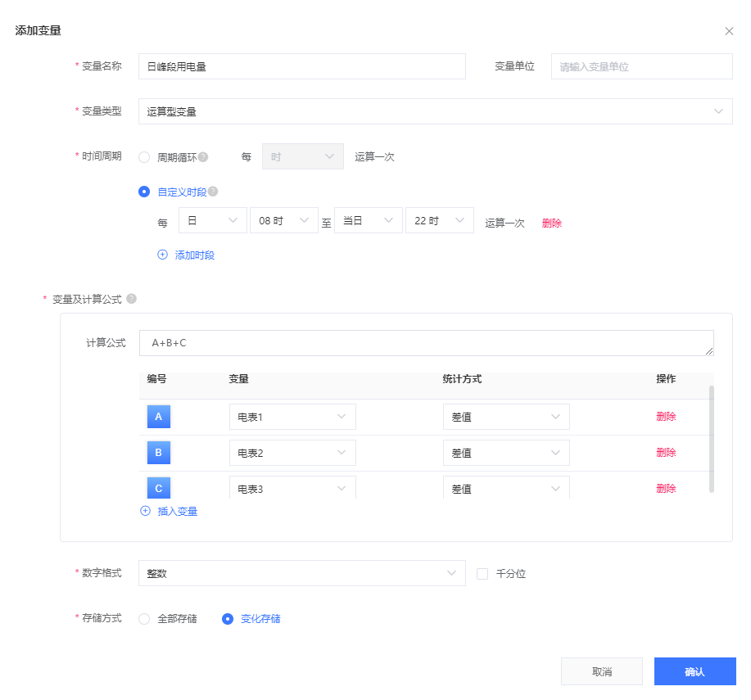Click the help icon next to 变量及计算公式

tap(132, 299)
